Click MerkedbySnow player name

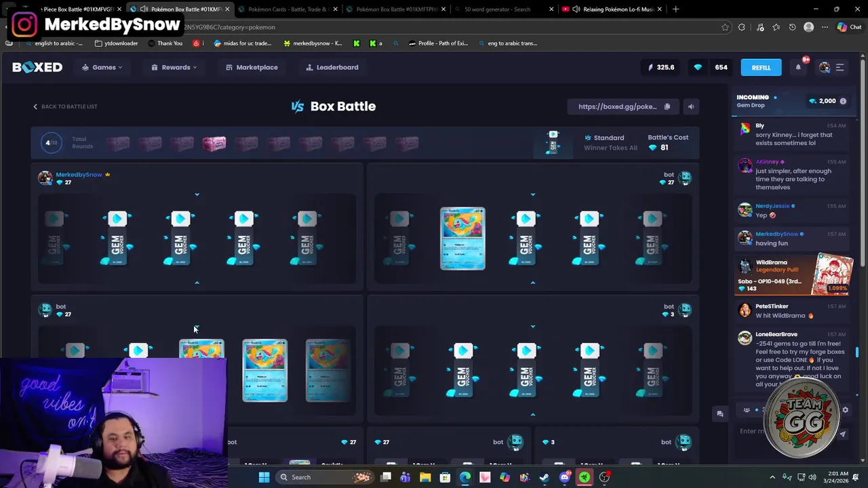point(79,174)
